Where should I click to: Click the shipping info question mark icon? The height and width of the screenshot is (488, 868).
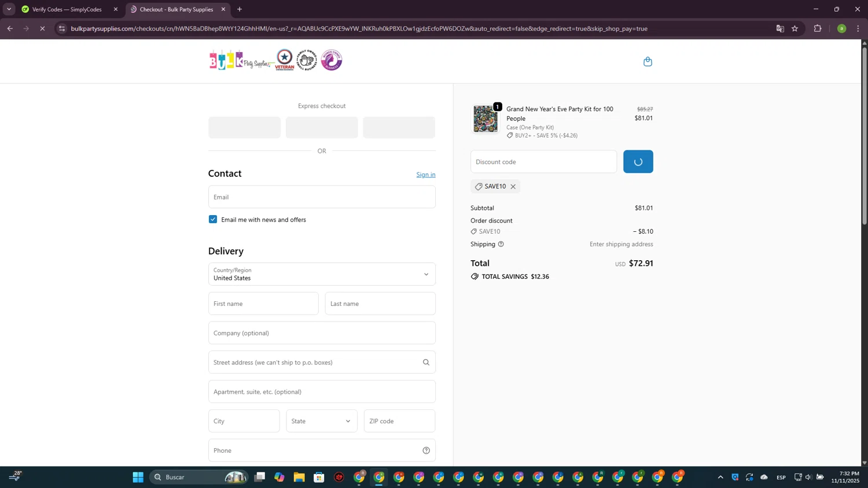coord(501,244)
